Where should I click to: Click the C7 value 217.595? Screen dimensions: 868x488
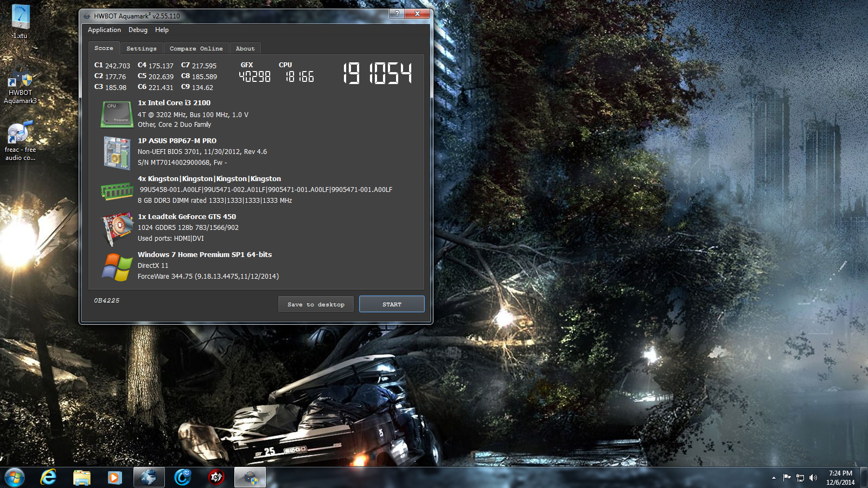pos(204,66)
